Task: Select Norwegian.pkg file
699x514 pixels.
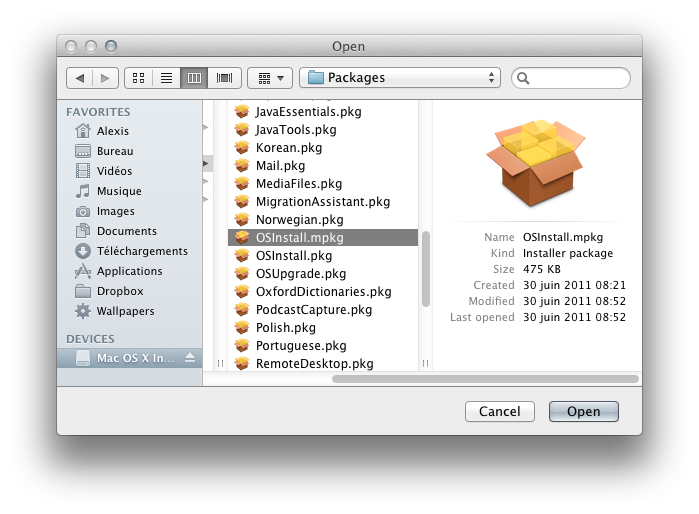Action: (x=323, y=220)
